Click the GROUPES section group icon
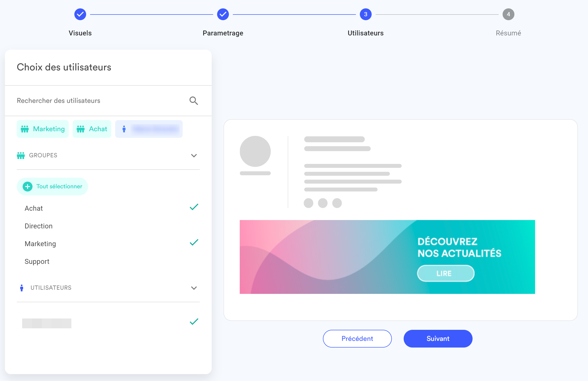 [x=21, y=155]
